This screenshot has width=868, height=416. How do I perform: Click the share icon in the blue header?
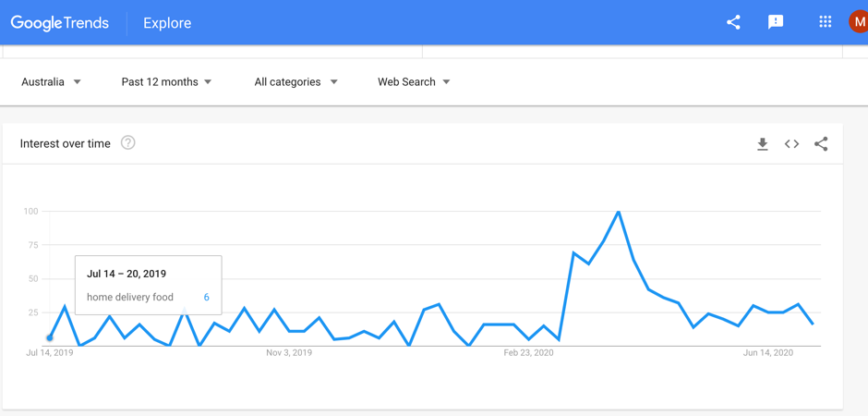pos(733,23)
